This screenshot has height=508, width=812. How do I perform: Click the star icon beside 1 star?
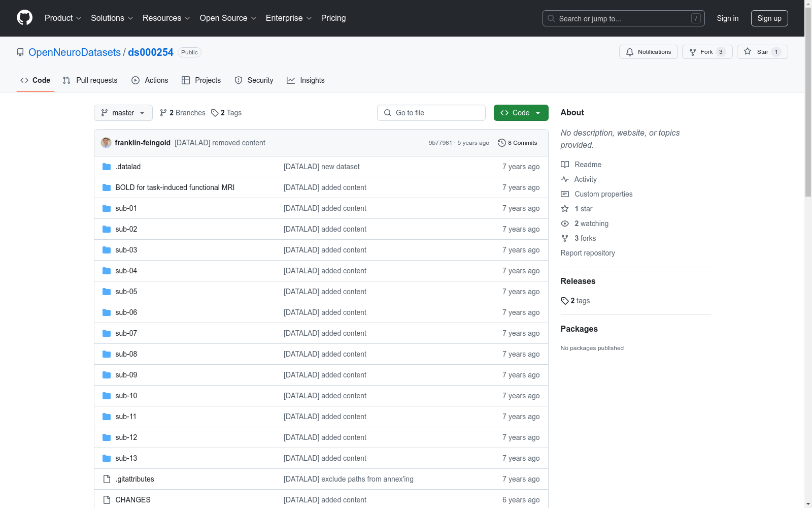[x=565, y=209]
